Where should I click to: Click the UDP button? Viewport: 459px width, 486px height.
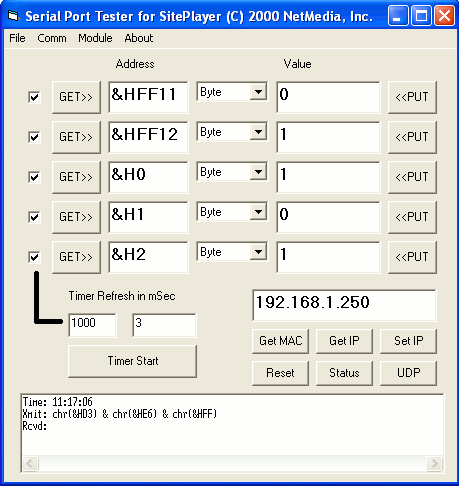pos(408,373)
